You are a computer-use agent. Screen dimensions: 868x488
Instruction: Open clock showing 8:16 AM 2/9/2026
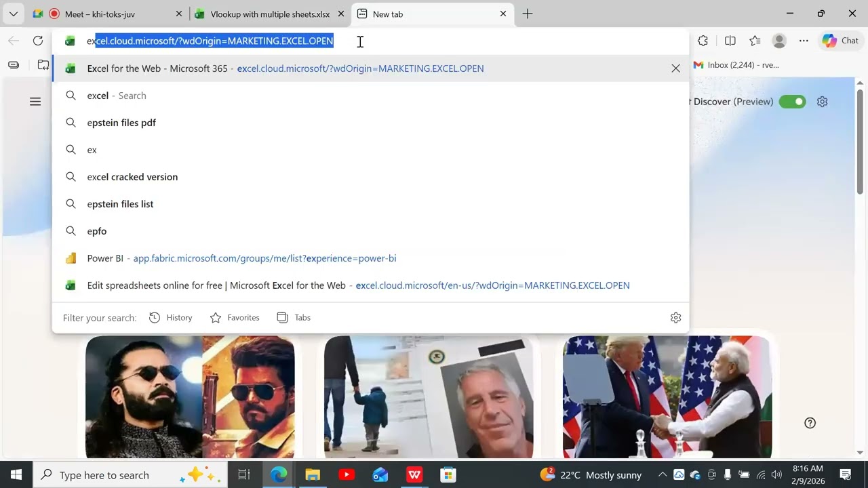click(808, 474)
